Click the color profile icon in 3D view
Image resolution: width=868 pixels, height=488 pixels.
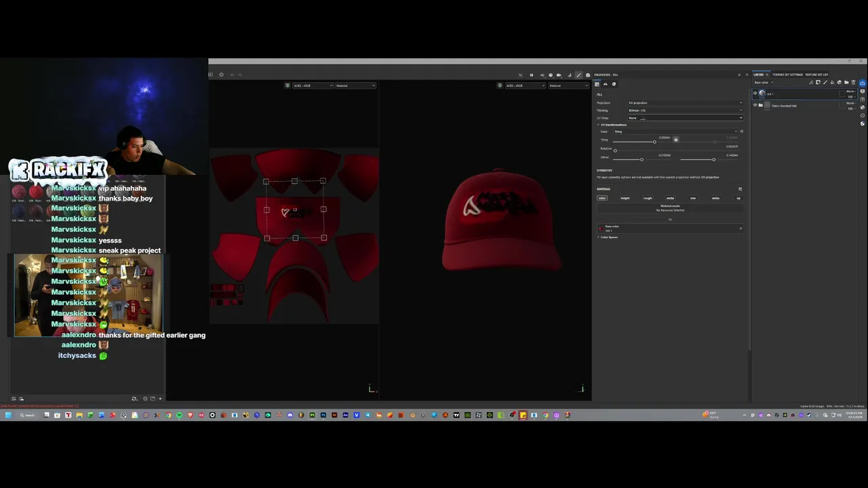point(500,85)
